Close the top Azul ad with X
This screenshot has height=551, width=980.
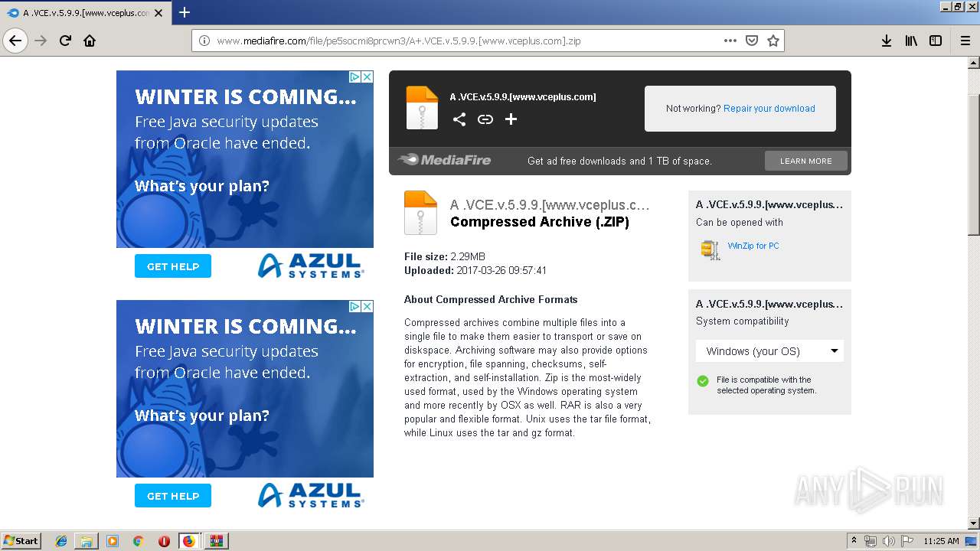[367, 77]
